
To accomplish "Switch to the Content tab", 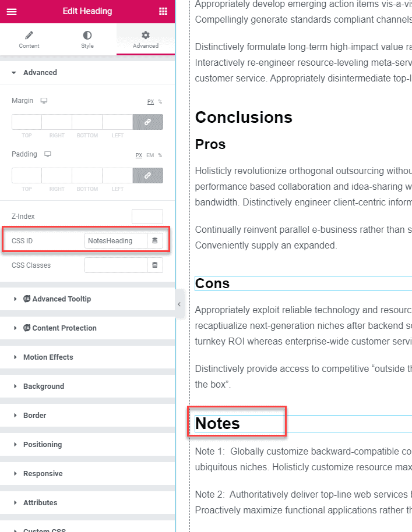I will [29, 39].
